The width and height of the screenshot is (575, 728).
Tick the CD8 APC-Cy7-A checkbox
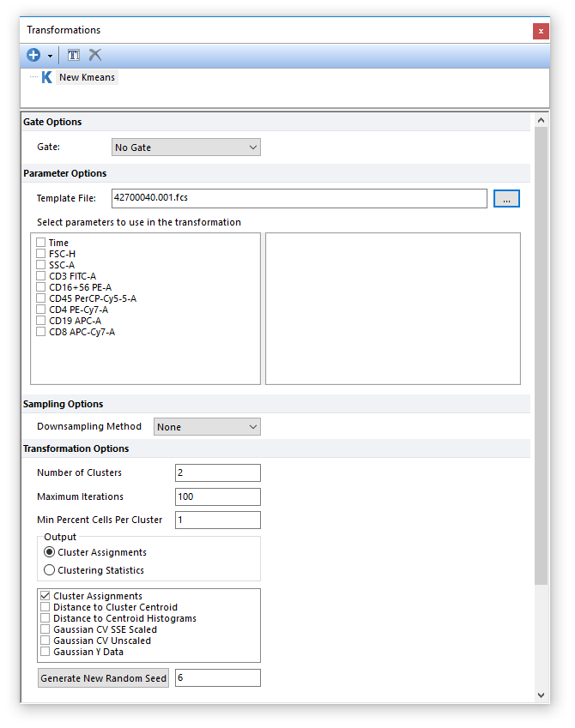tap(41, 332)
